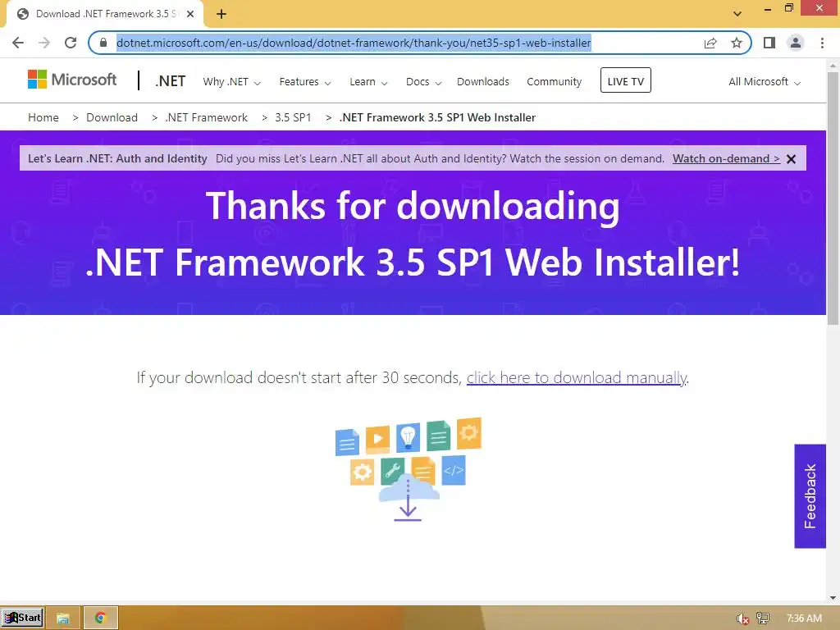Bookmark this page with the star icon

tap(737, 43)
